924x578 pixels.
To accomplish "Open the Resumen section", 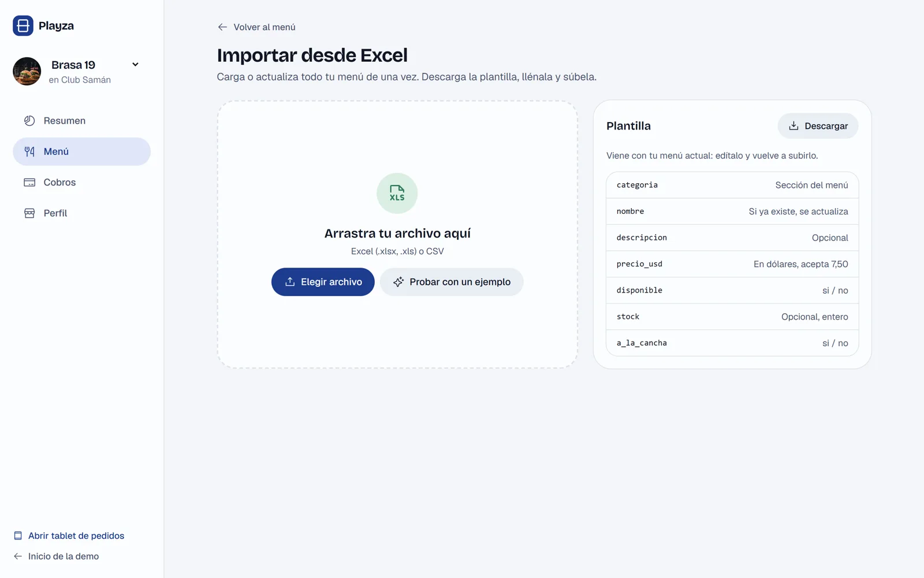I will click(x=81, y=121).
